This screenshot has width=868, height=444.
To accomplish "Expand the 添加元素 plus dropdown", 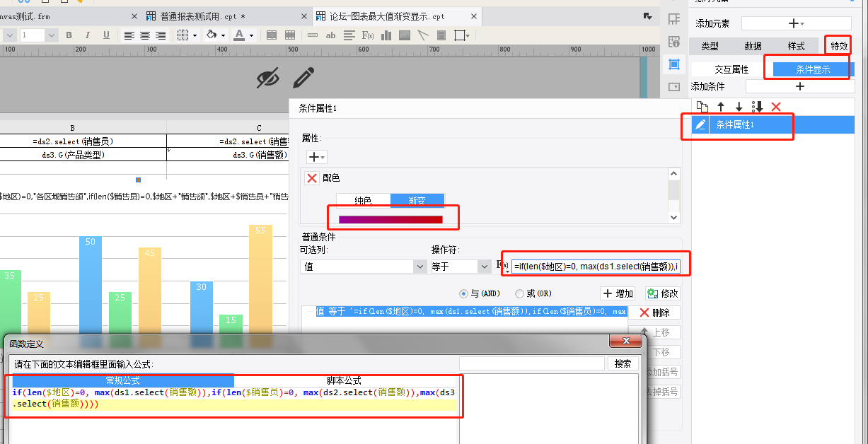I will coord(797,23).
